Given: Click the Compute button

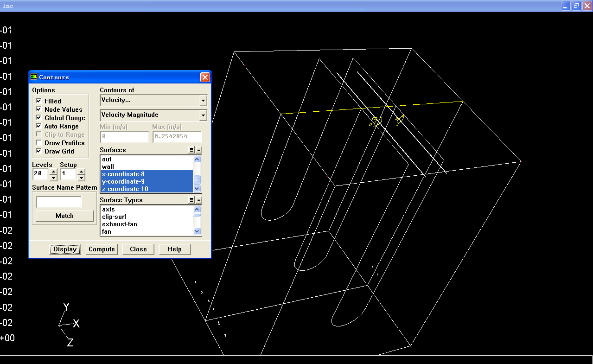Looking at the screenshot, I should [102, 249].
